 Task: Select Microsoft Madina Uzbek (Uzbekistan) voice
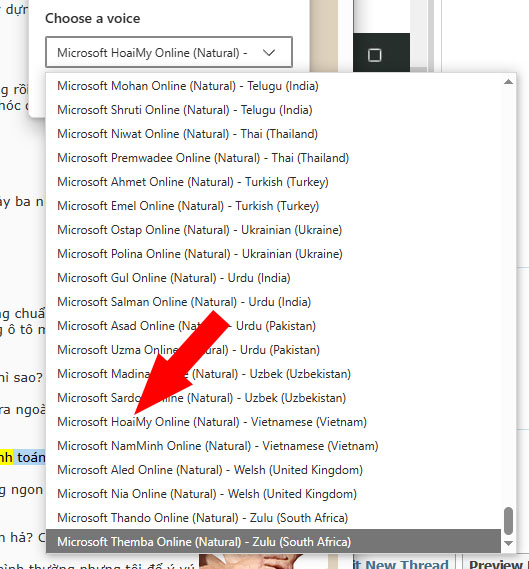click(x=274, y=374)
